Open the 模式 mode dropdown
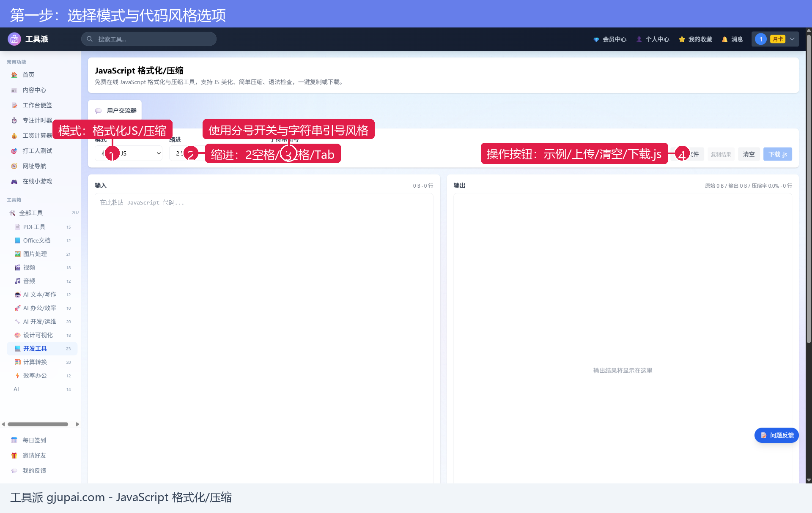This screenshot has height=513, width=812. pos(129,153)
